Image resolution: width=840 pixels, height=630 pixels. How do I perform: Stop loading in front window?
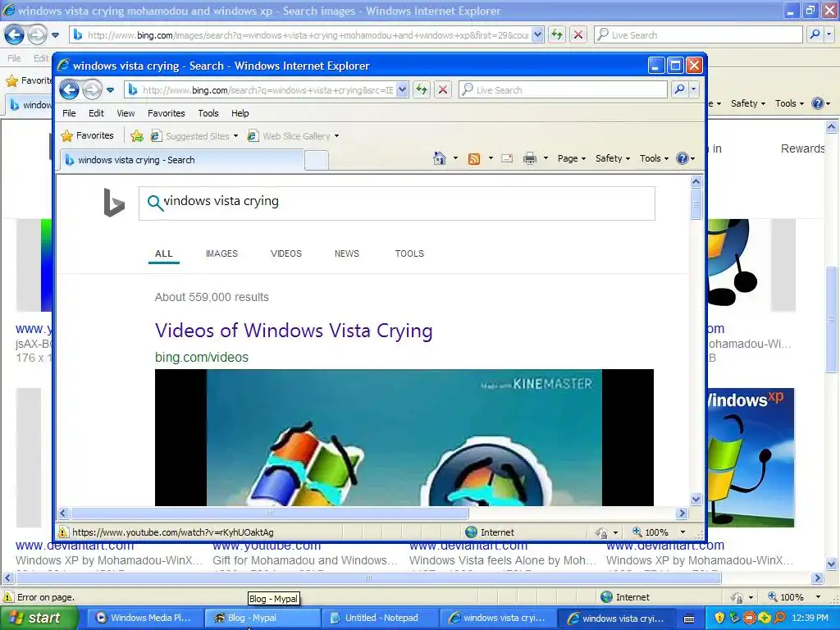point(443,90)
